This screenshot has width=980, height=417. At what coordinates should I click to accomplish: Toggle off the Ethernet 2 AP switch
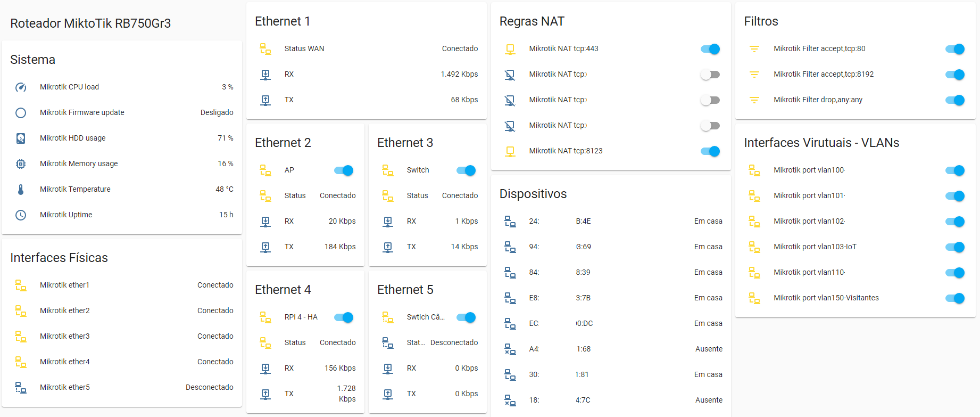pyautogui.click(x=344, y=170)
